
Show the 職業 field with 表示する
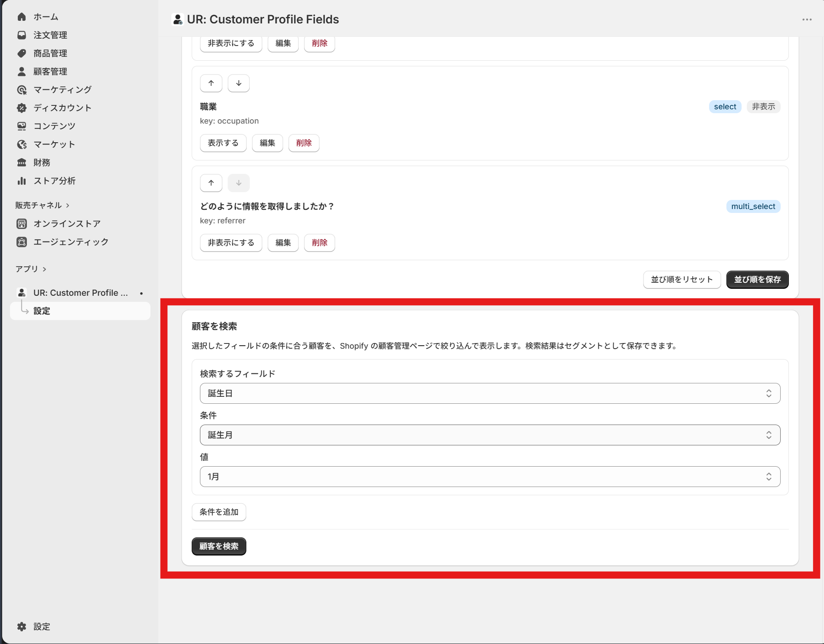(223, 143)
